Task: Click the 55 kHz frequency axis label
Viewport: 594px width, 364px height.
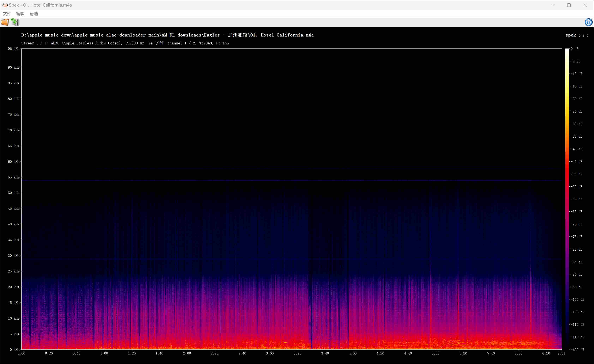Action: tap(13, 177)
